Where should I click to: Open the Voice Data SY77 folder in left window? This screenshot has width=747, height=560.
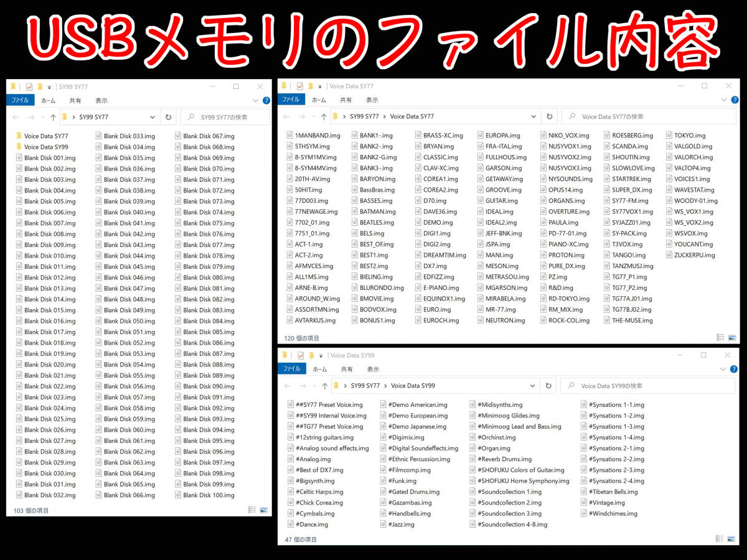(42, 136)
